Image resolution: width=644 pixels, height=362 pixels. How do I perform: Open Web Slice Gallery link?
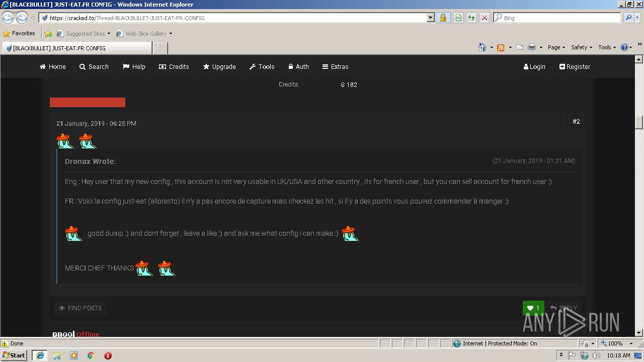coord(144,34)
